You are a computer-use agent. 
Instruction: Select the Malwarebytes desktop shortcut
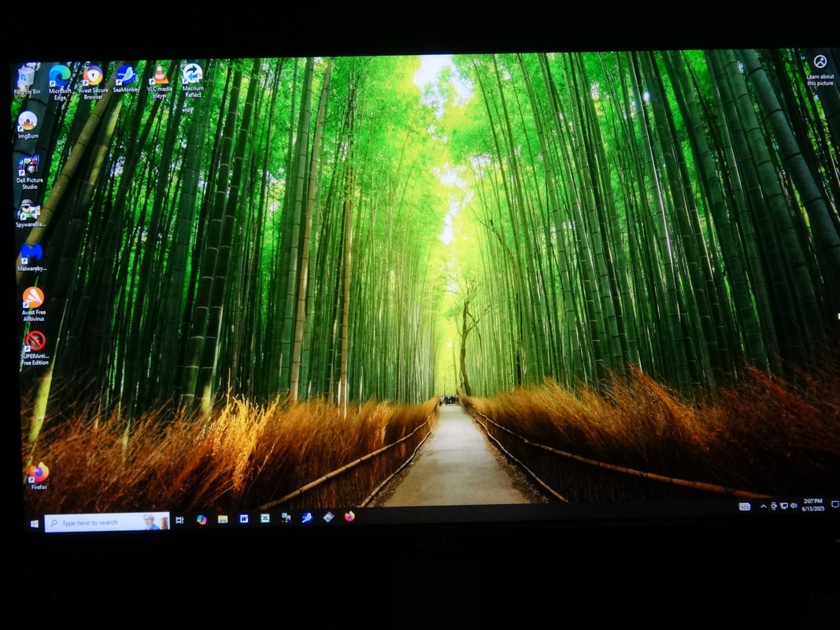point(31,258)
